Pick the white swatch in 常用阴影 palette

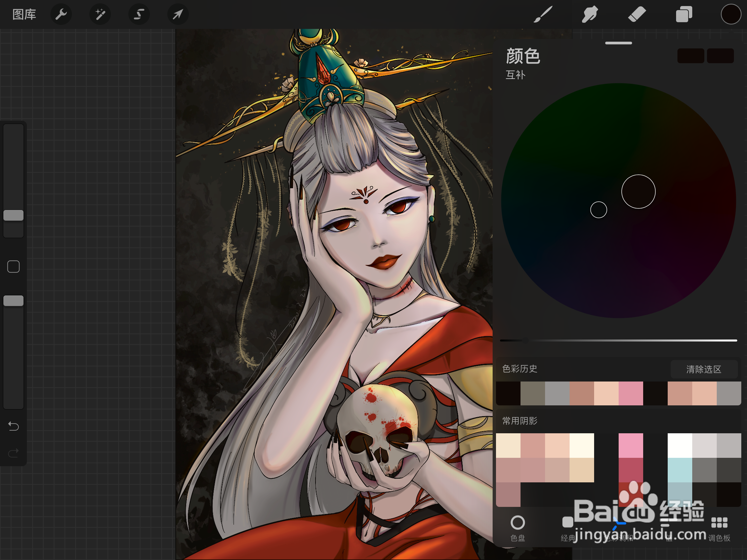[x=680, y=445]
